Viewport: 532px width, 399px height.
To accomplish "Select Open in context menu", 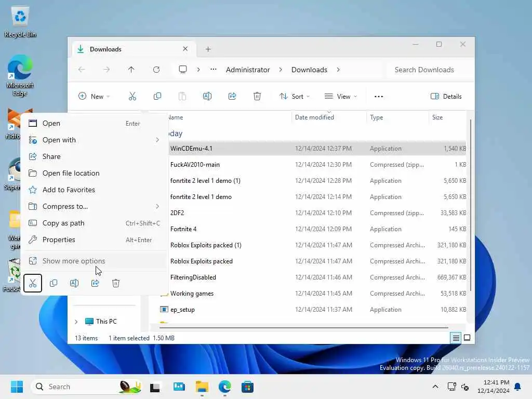I will [95, 124].
